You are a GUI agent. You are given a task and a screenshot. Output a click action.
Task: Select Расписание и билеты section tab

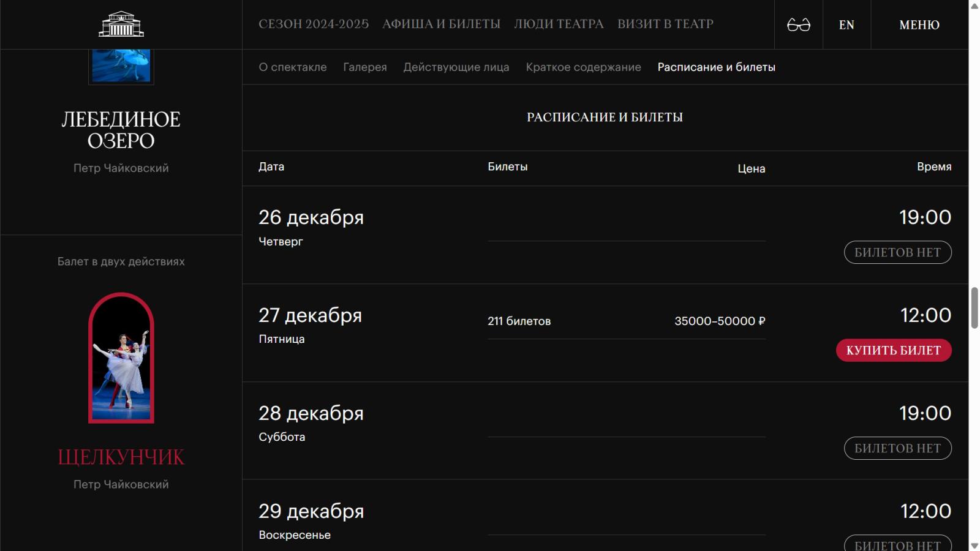pyautogui.click(x=716, y=67)
